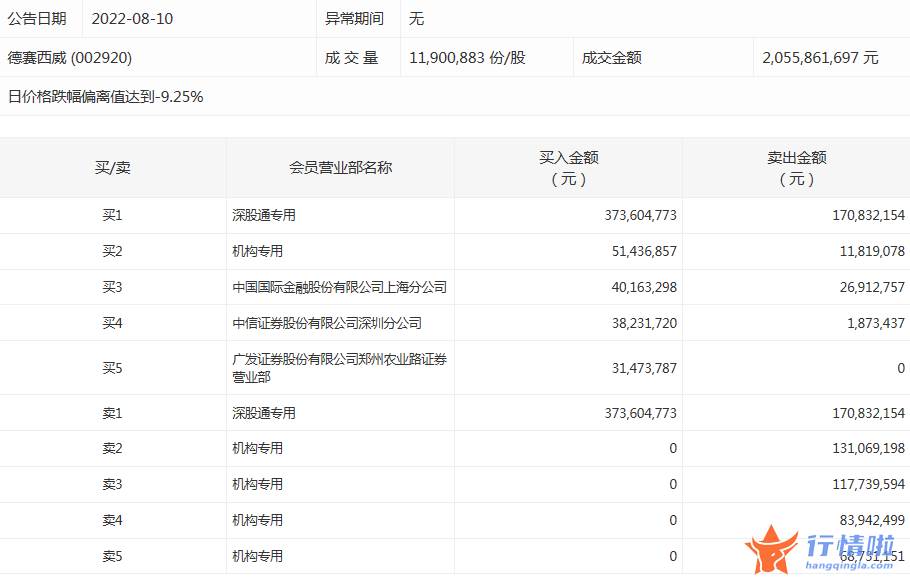Click the 成交量 label
Viewport: 910px width, 580px height.
(352, 57)
